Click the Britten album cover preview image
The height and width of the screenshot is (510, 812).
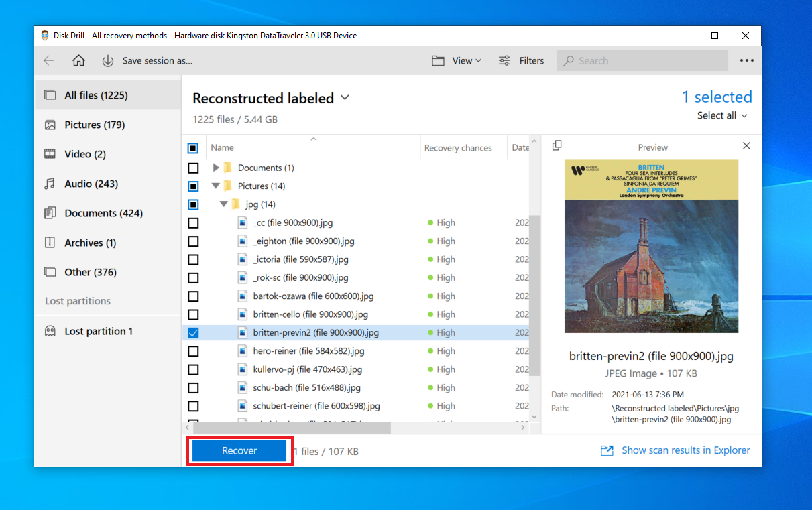tap(652, 246)
